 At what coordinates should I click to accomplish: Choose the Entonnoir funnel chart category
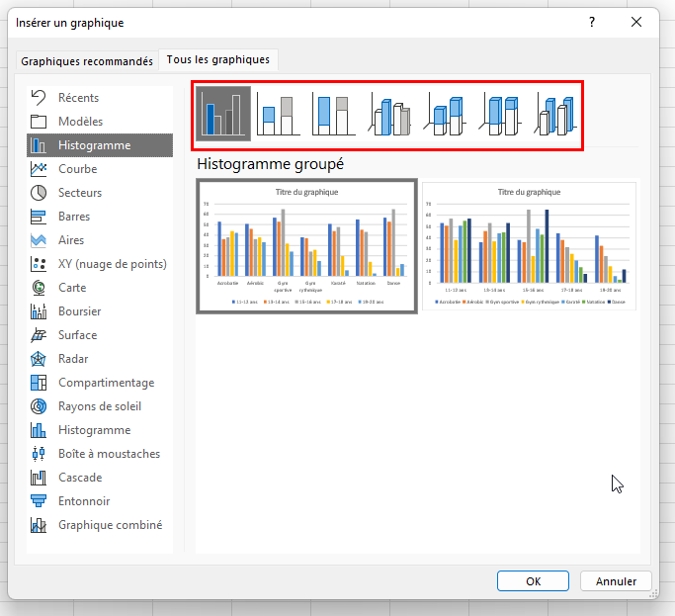click(83, 501)
